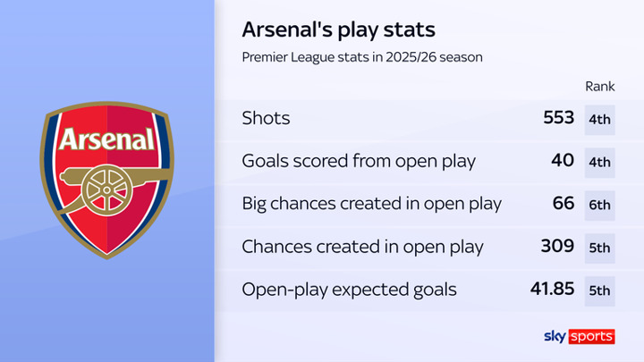
Task: Click the 66 big chances value
Action: (x=563, y=204)
